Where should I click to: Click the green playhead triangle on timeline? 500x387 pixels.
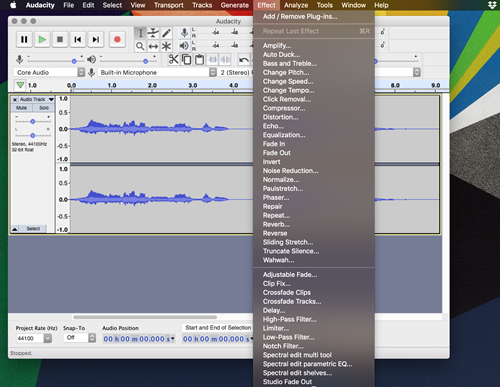pyautogui.click(x=20, y=85)
